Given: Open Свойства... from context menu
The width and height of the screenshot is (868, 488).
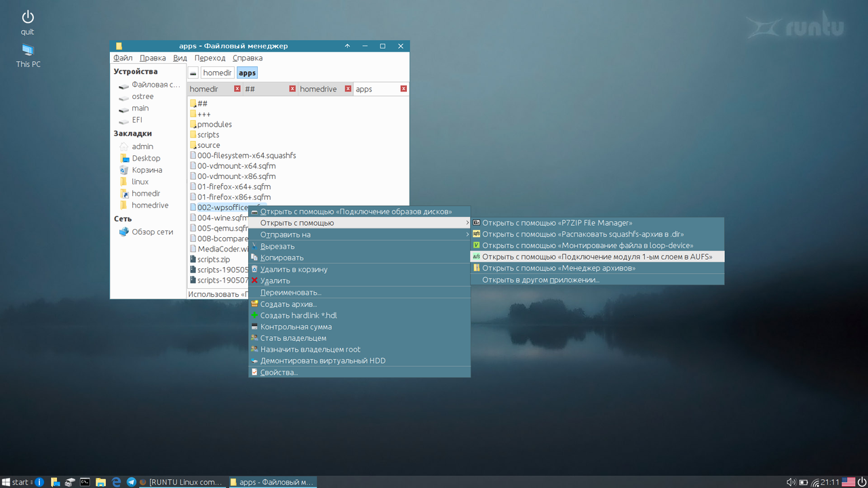Looking at the screenshot, I should click(359, 373).
